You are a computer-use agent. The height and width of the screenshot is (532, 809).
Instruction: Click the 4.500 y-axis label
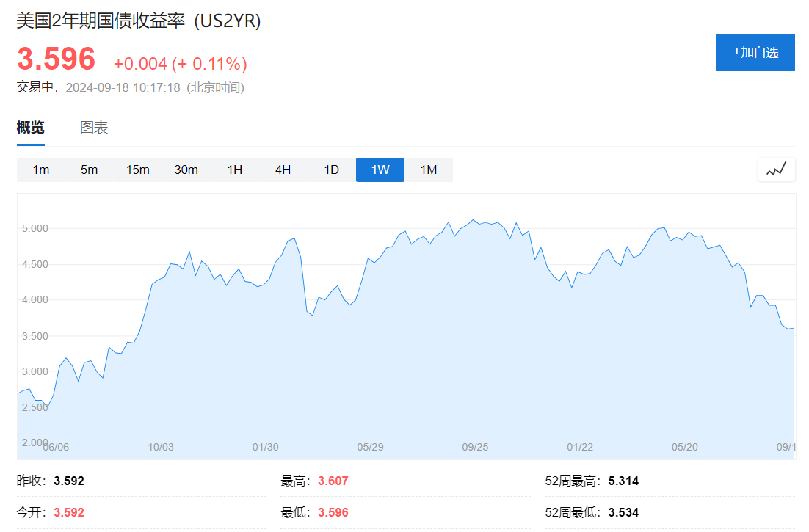pos(35,264)
